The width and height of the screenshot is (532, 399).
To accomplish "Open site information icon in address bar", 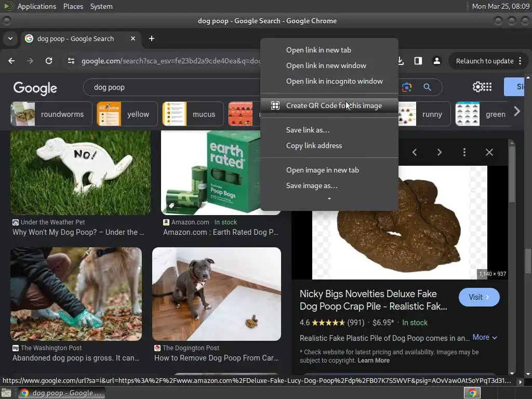I will 71,61.
